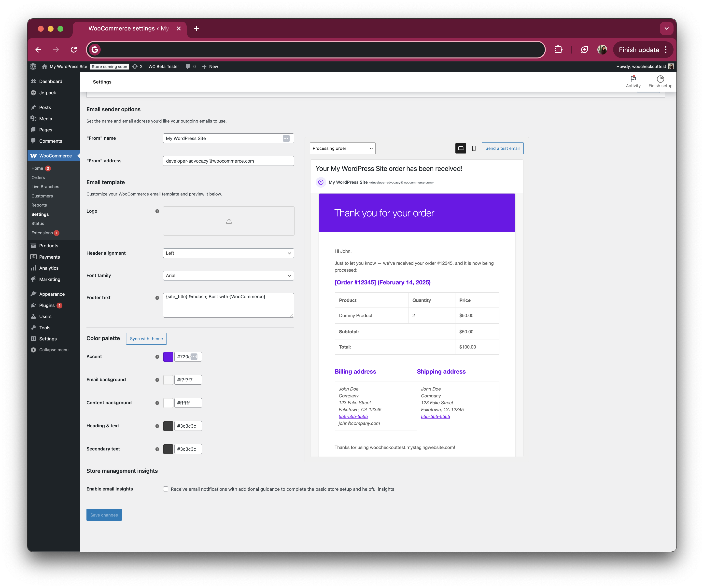Click Howdy, woocheckouttest account menu
Viewport: 704px width, 588px height.
pos(645,66)
